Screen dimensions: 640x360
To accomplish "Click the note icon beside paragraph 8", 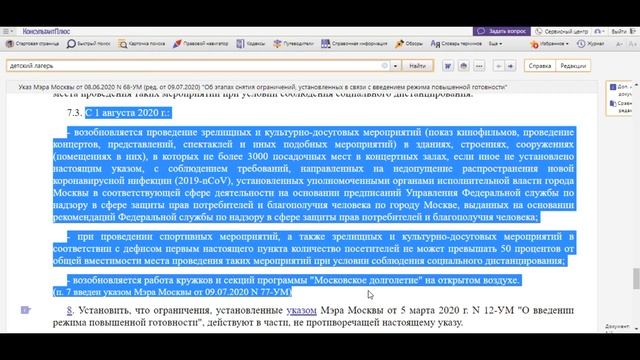I will 26,310.
